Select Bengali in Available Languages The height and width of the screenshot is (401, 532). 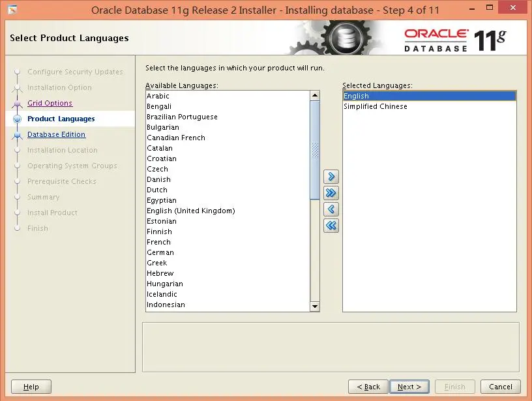point(228,106)
